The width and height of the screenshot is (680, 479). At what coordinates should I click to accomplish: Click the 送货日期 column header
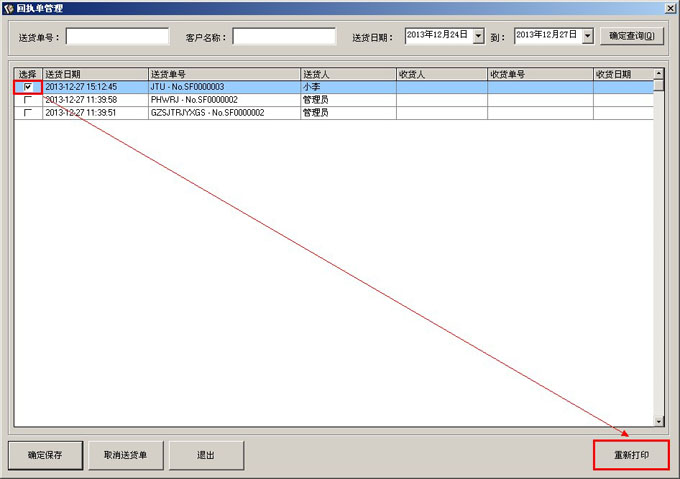click(x=94, y=74)
